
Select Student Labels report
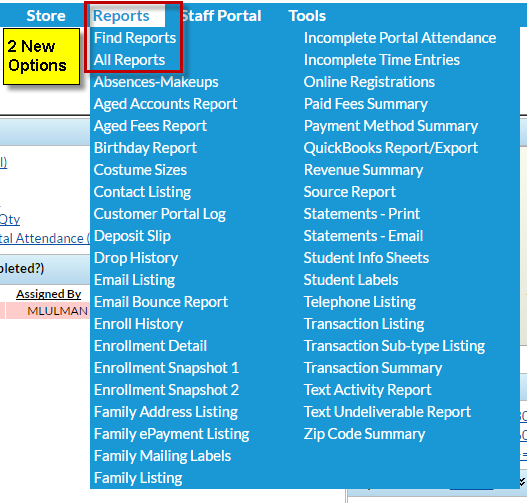(351, 280)
